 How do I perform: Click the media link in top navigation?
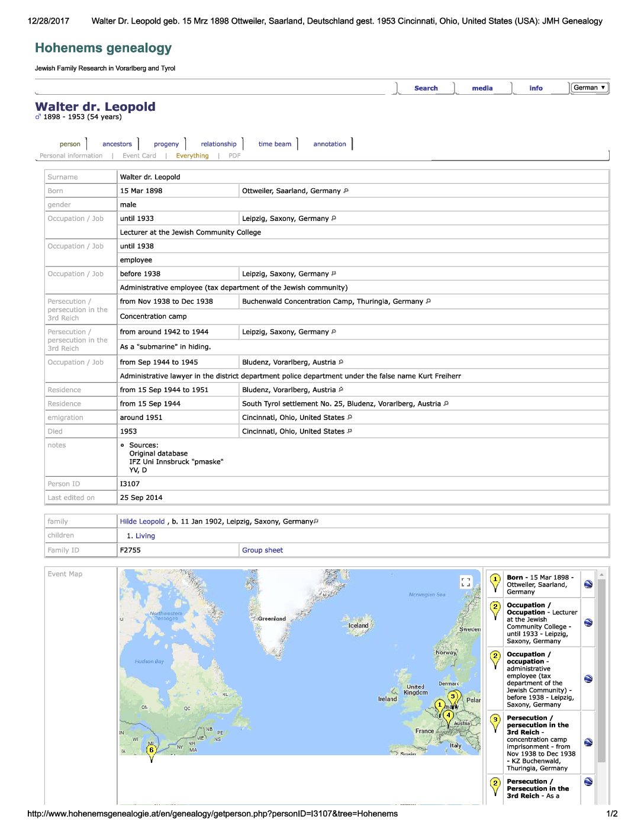coord(482,88)
